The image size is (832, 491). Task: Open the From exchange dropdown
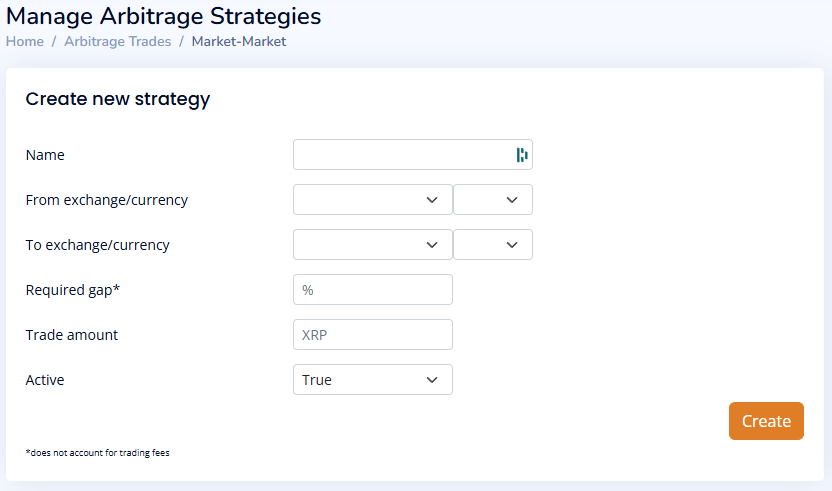pyautogui.click(x=372, y=200)
